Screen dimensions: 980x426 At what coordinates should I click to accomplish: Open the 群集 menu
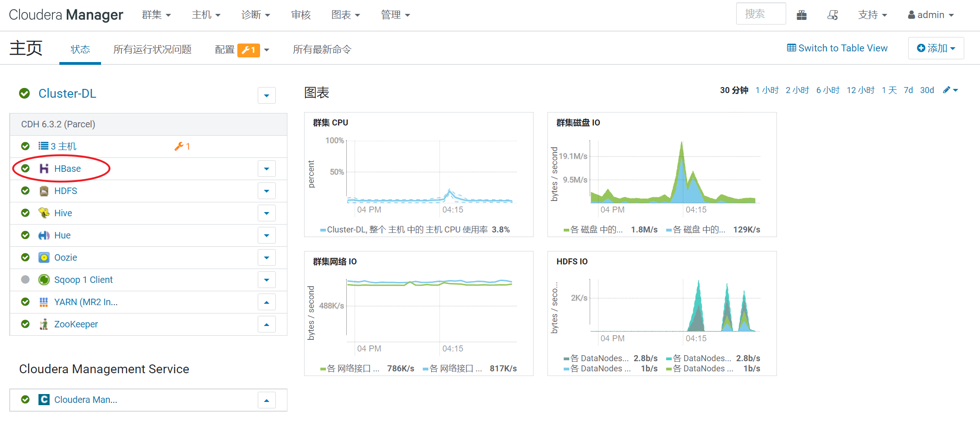click(156, 15)
